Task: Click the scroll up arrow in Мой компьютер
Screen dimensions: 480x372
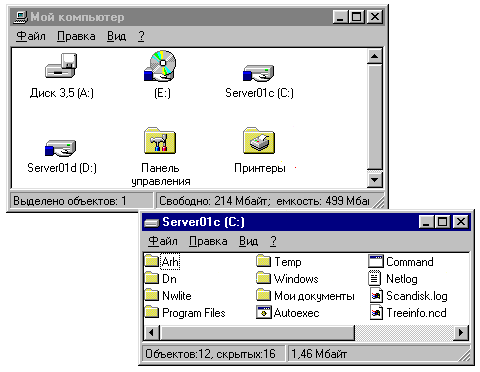Action: (x=374, y=56)
